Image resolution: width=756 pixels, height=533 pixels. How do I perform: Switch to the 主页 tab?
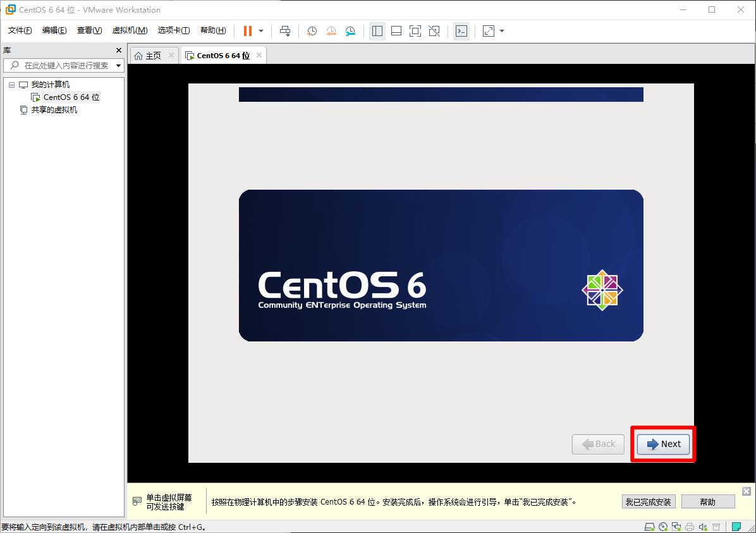pos(152,55)
